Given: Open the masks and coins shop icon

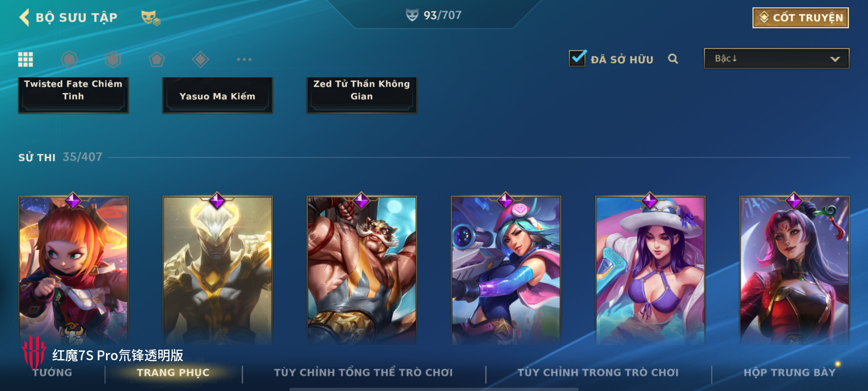Looking at the screenshot, I should point(150,18).
